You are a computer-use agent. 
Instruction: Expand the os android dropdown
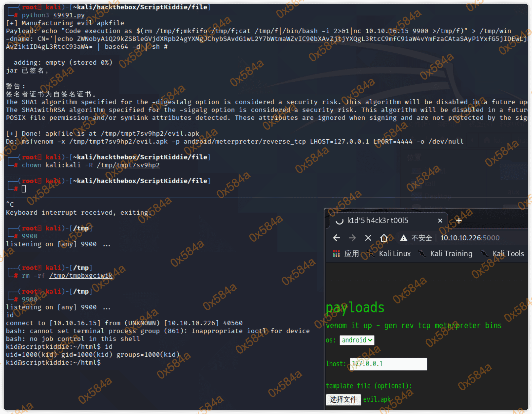point(357,340)
